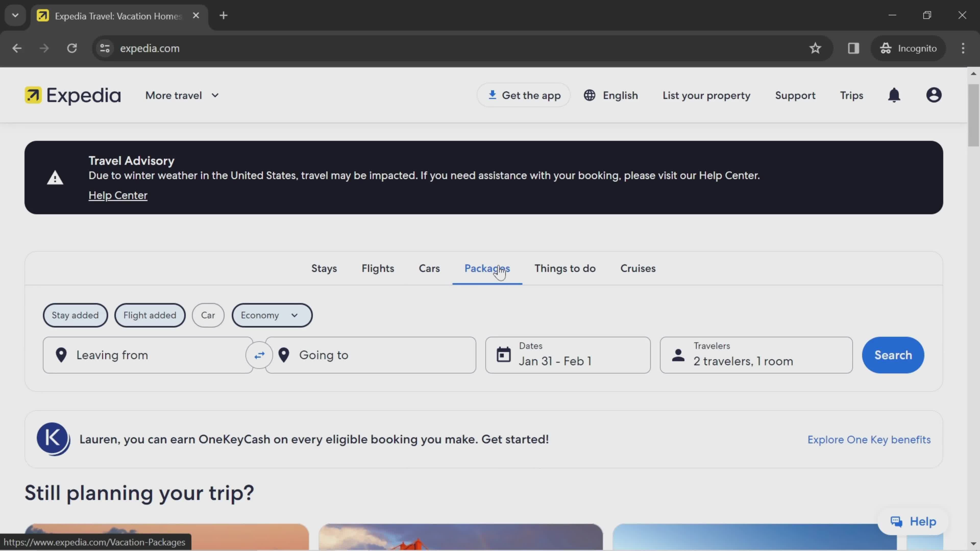Click the scrollbar up arrow
The image size is (980, 551).
[x=974, y=73]
